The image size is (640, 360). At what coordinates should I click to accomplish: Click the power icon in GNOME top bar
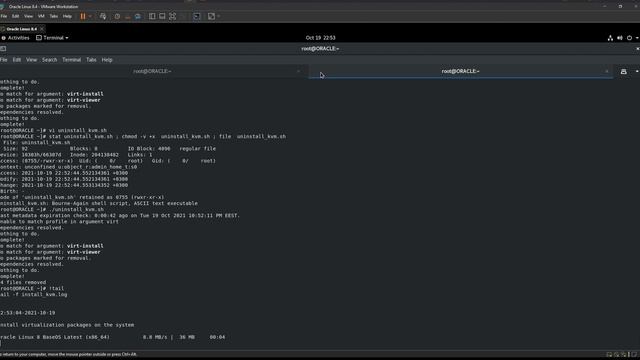(629, 38)
